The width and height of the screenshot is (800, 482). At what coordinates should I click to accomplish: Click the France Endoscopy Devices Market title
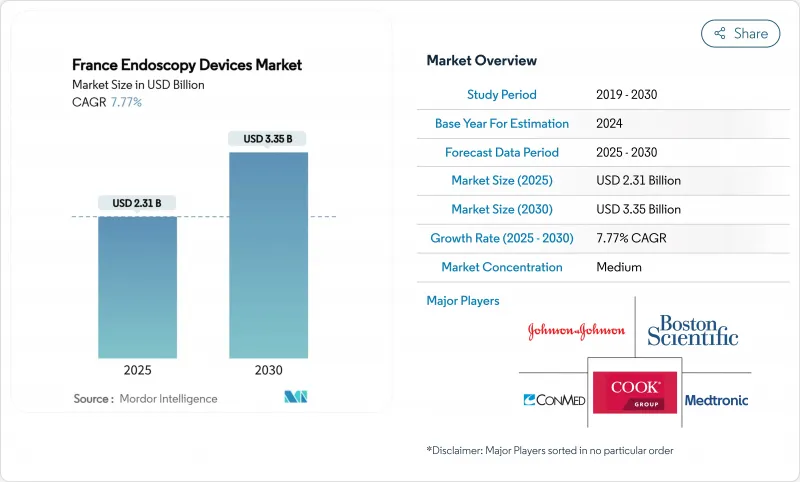187,65
